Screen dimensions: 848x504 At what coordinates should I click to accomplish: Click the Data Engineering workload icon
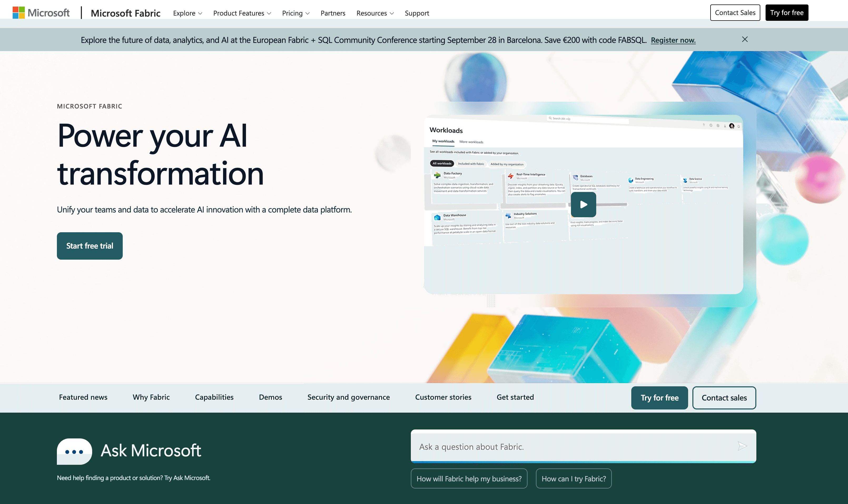pos(631,180)
